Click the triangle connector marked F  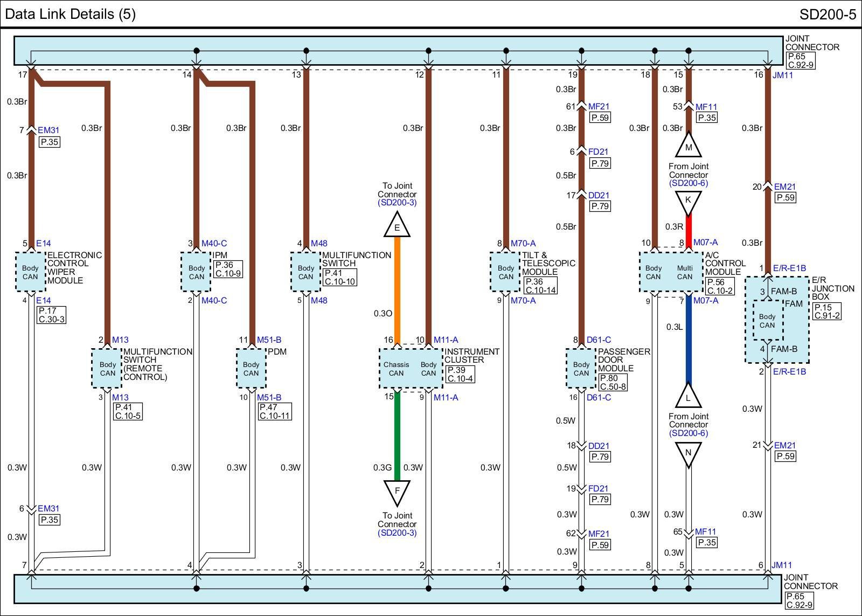pos(397,491)
